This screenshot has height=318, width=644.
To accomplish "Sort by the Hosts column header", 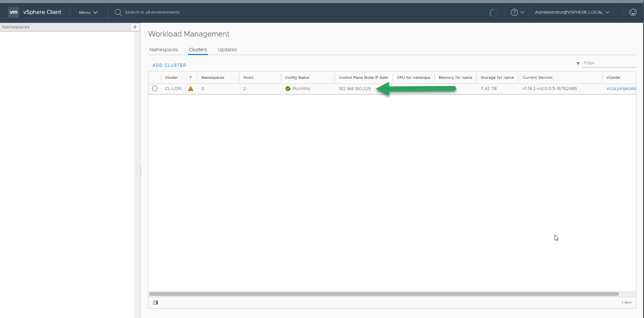I will coord(248,77).
